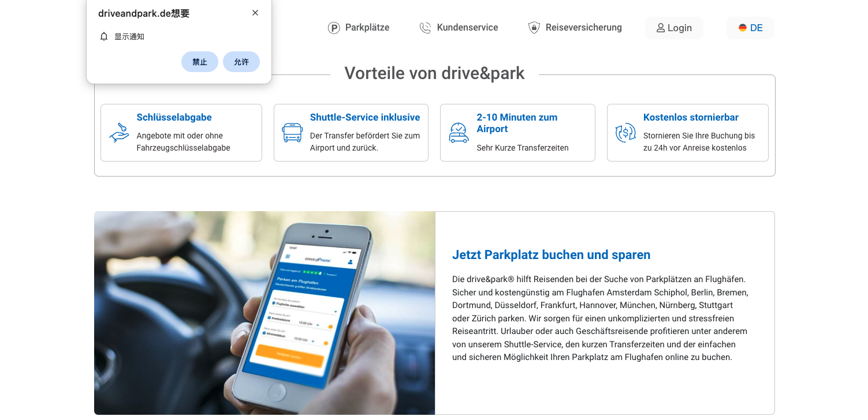The width and height of the screenshot is (868, 420).
Task: Block notifications with the 禁止 button
Action: point(200,62)
